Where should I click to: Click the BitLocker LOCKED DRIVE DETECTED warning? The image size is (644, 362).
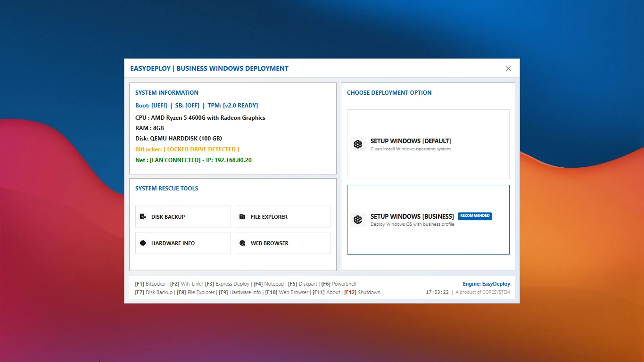pyautogui.click(x=187, y=149)
